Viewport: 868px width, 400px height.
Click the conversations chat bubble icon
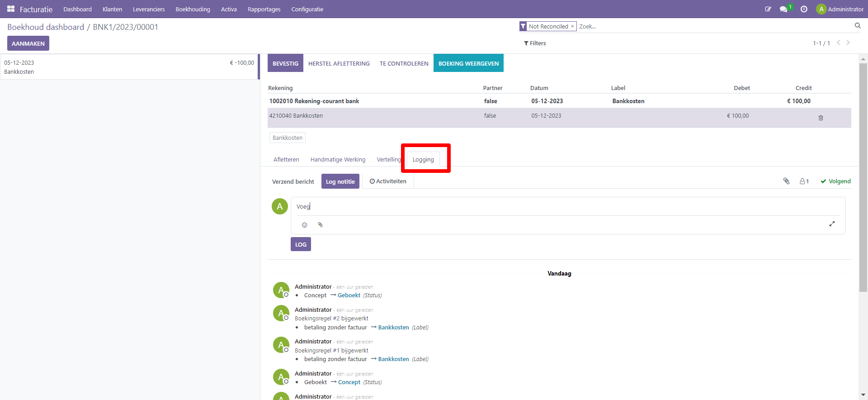click(x=783, y=9)
